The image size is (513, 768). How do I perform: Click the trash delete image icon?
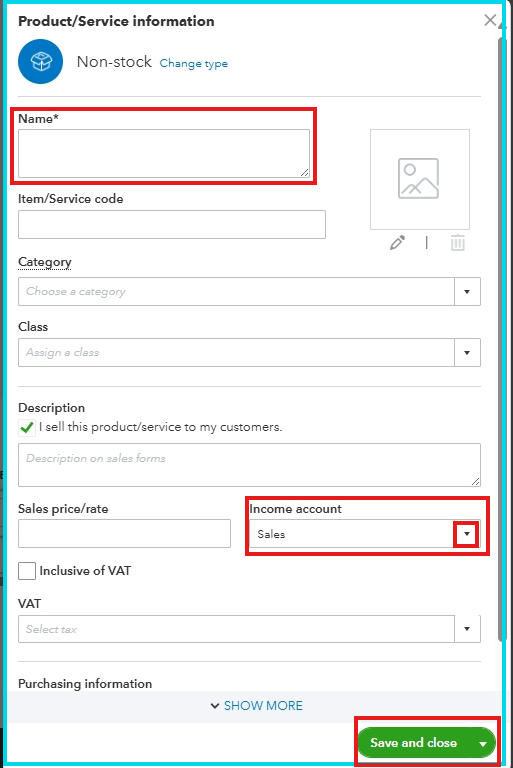pos(458,242)
